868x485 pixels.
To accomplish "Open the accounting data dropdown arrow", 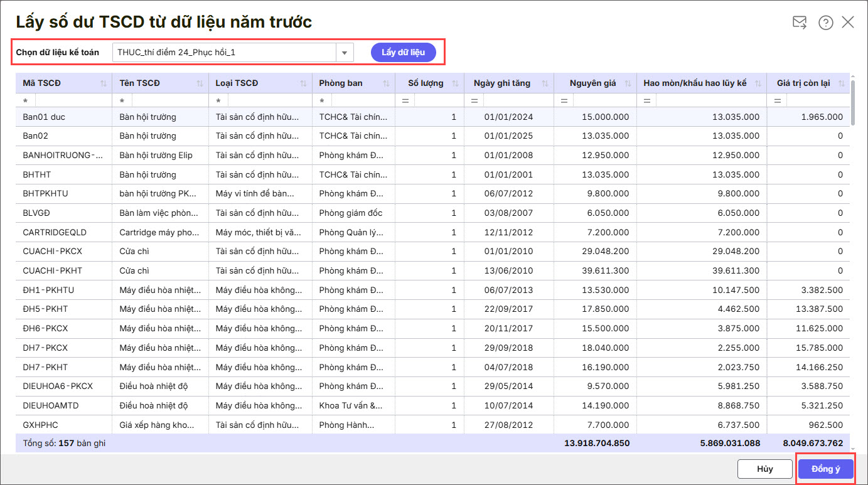I will click(345, 53).
